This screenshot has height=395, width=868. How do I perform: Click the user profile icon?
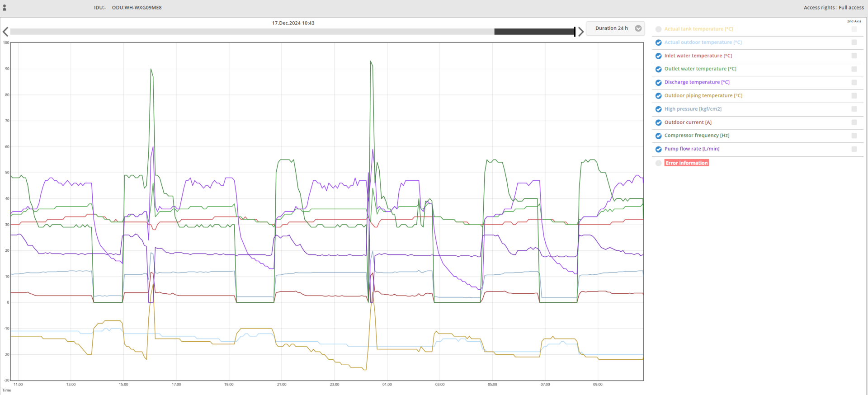pyautogui.click(x=5, y=8)
